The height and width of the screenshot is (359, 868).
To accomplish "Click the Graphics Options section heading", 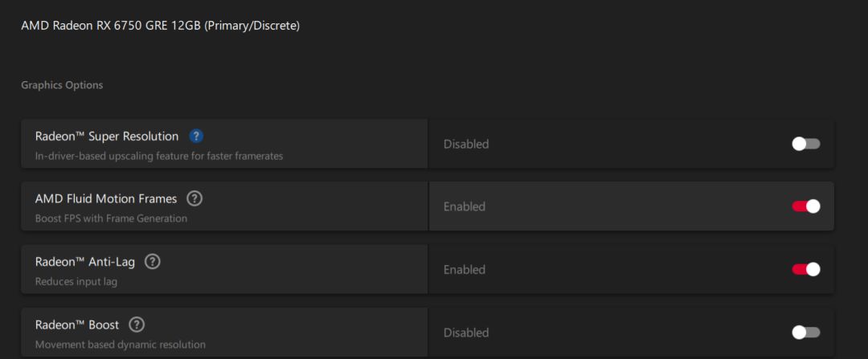I will tap(62, 85).
